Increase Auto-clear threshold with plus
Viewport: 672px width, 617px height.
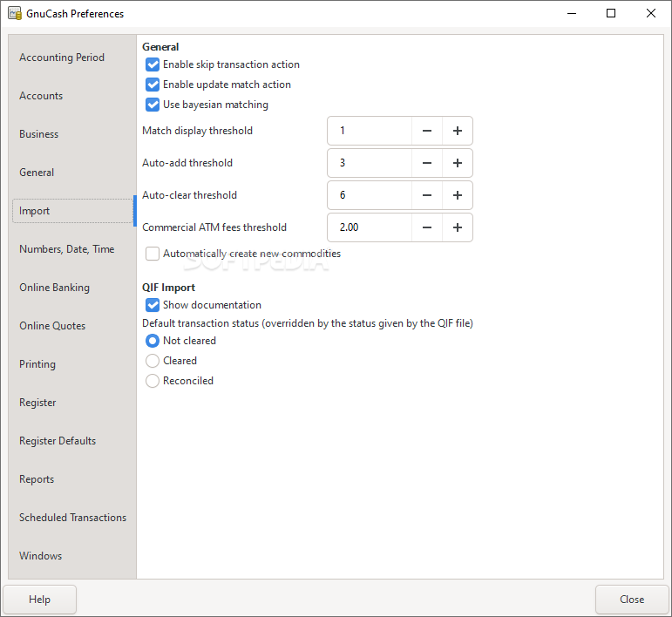(x=458, y=195)
